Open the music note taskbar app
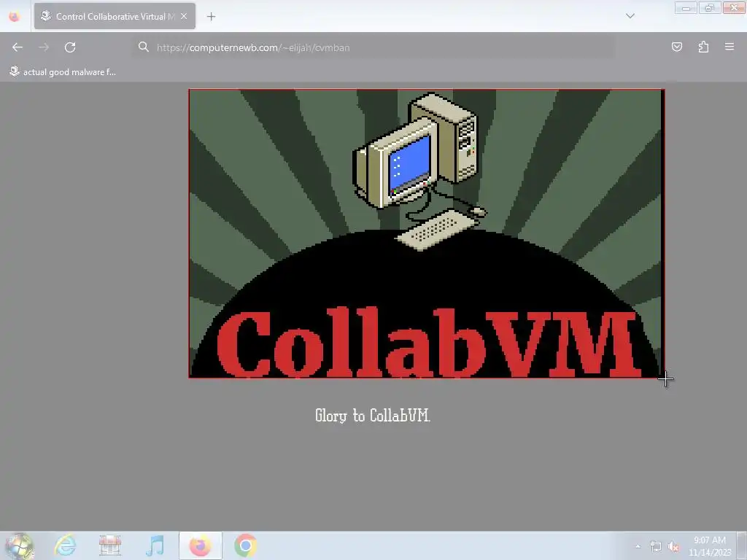 coord(155,545)
